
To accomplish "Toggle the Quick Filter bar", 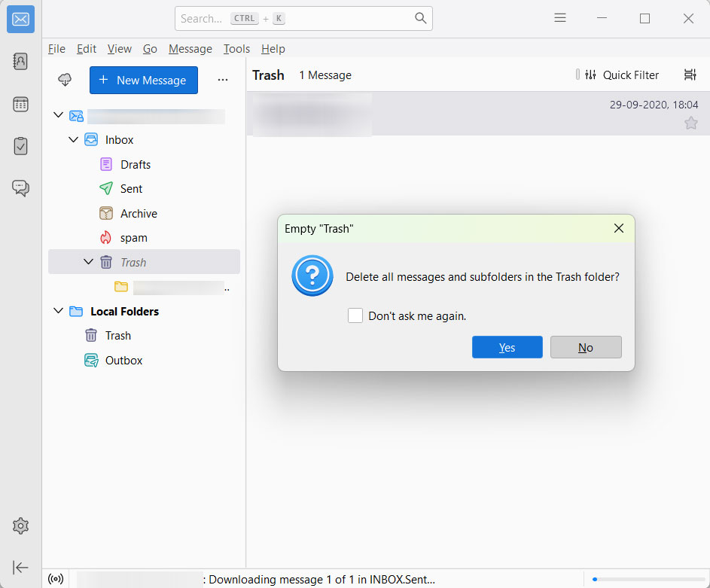I will point(621,75).
